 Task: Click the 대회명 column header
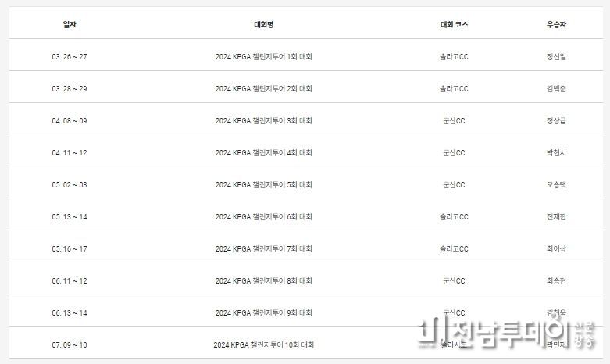(x=264, y=24)
